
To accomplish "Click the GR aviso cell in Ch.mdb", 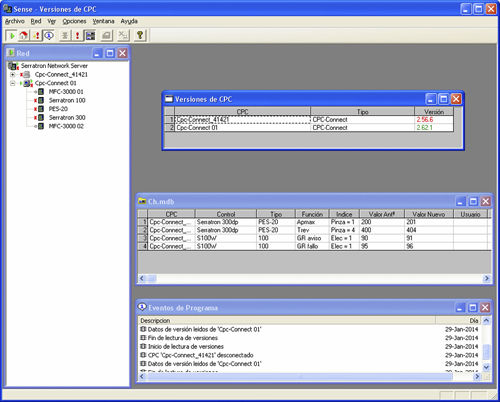I will [312, 238].
